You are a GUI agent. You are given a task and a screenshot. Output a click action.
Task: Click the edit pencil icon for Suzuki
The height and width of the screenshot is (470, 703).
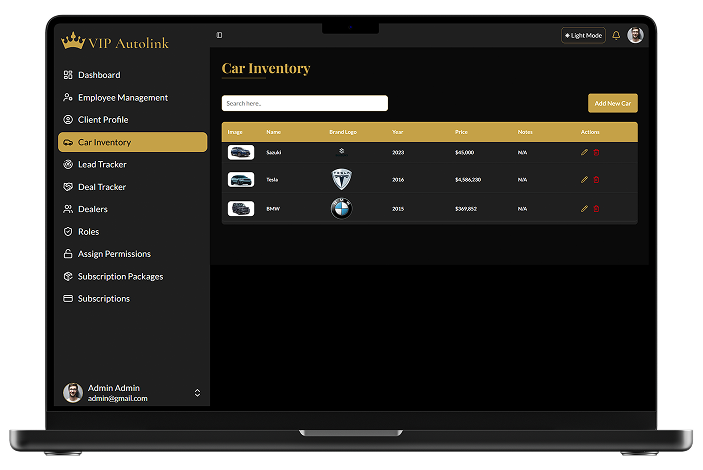point(584,152)
